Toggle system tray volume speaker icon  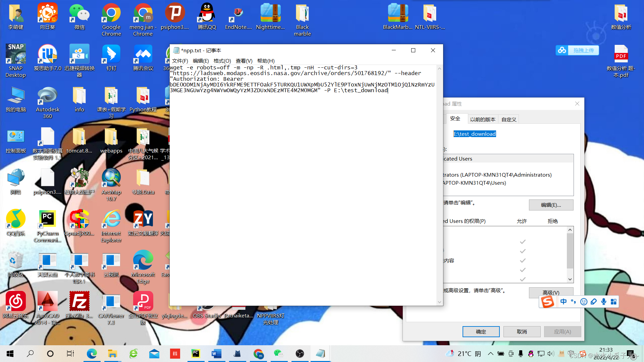550,354
